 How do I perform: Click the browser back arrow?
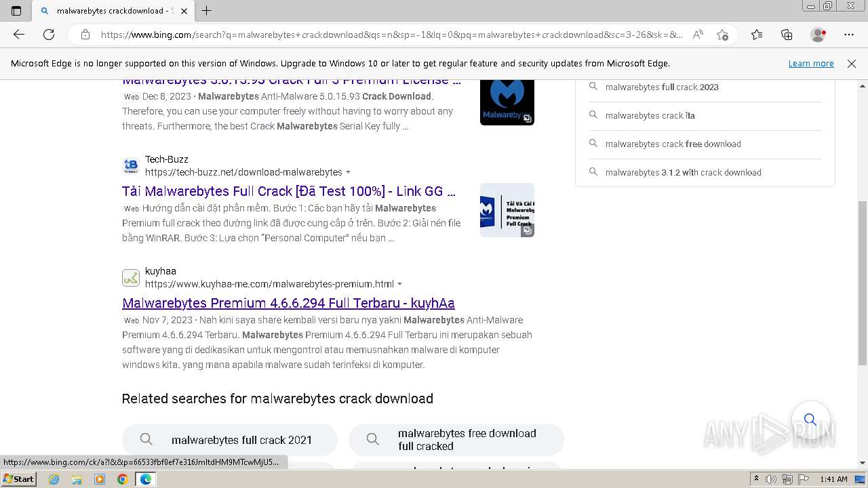19,35
